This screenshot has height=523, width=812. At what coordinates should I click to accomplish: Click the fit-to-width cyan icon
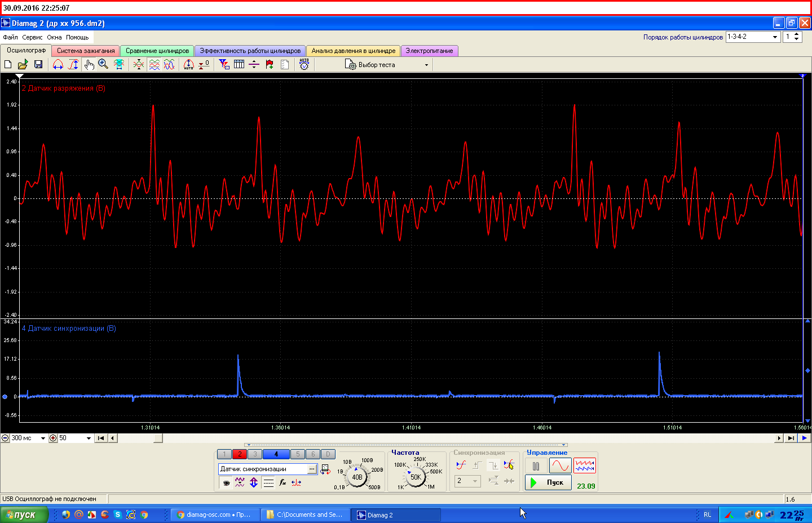[119, 64]
